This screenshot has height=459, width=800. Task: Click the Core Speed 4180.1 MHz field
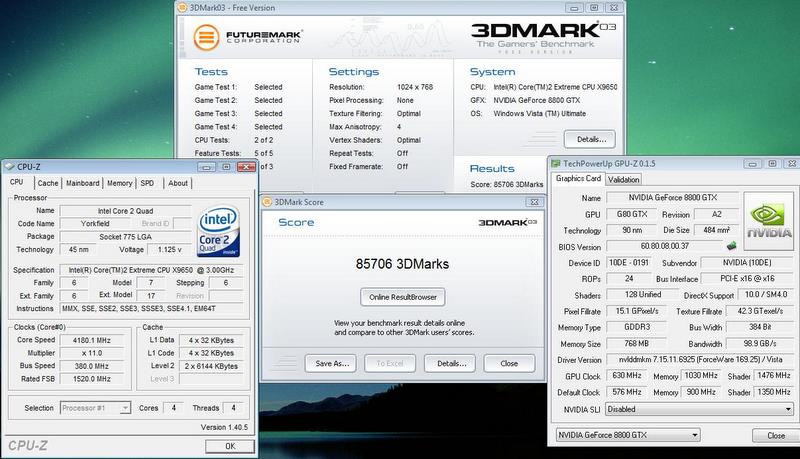point(92,340)
